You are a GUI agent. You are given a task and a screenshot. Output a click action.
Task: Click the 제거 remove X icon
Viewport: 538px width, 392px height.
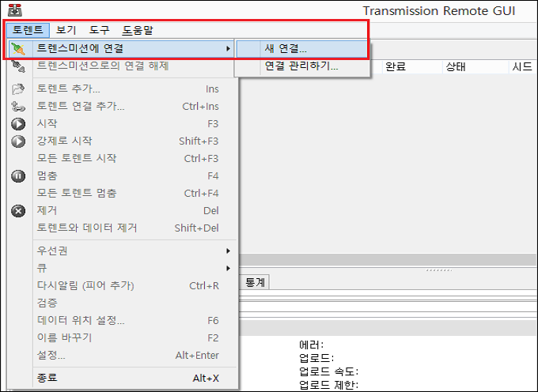[x=18, y=211]
